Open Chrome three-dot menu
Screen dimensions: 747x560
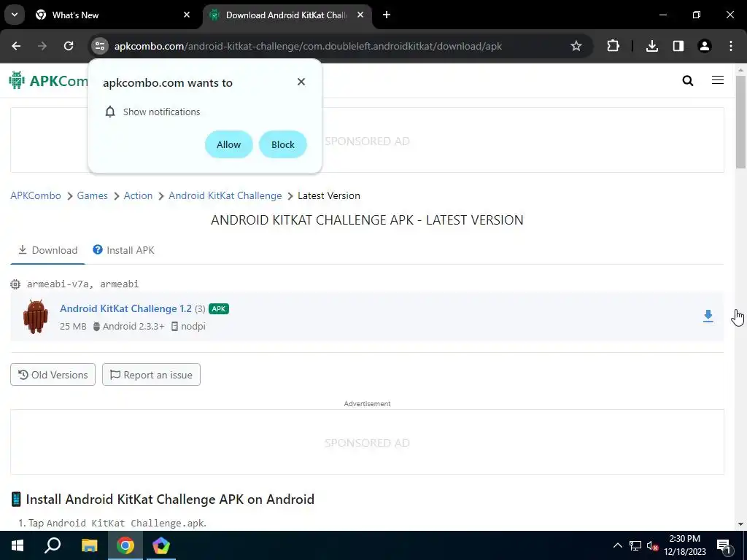731,46
